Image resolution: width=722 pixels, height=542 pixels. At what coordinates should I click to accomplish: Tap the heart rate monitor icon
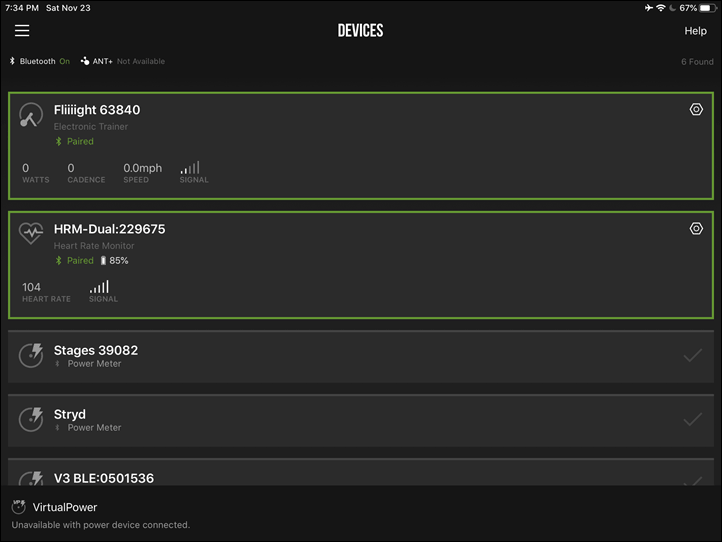[x=31, y=233]
